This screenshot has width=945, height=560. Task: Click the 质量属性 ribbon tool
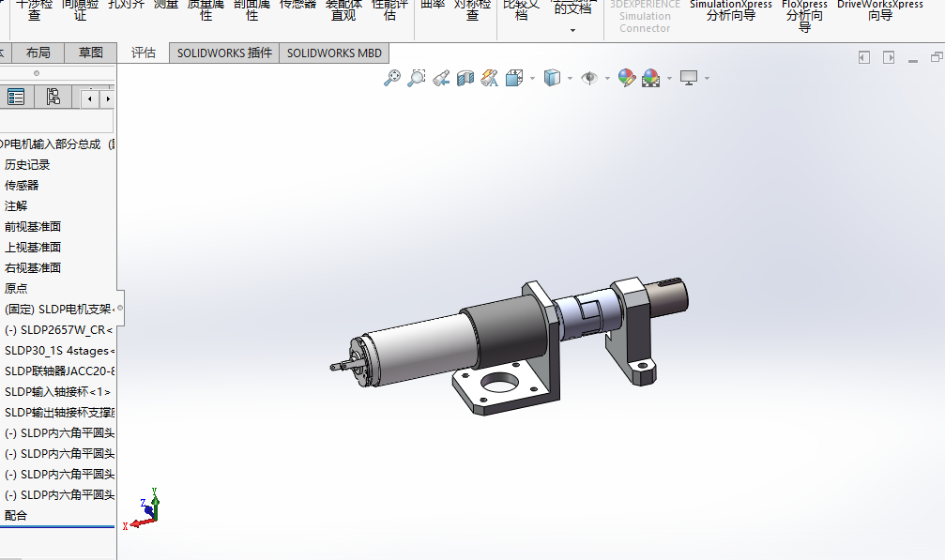coord(206,9)
